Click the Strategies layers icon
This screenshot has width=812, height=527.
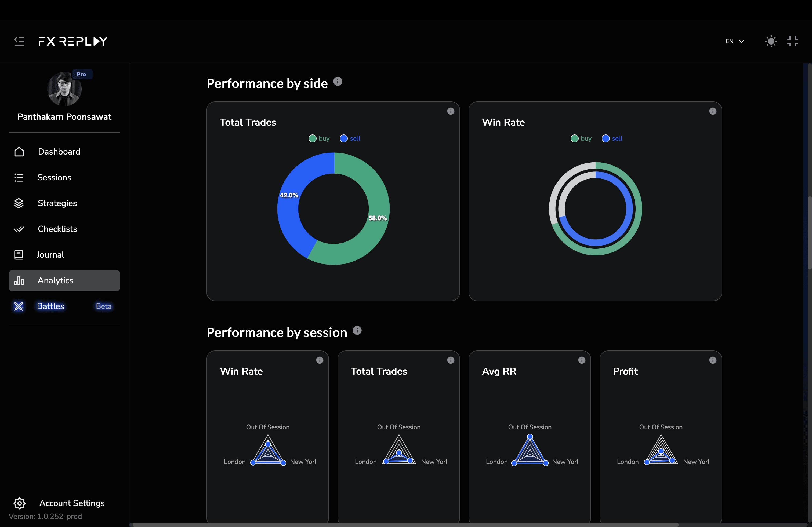tap(19, 203)
